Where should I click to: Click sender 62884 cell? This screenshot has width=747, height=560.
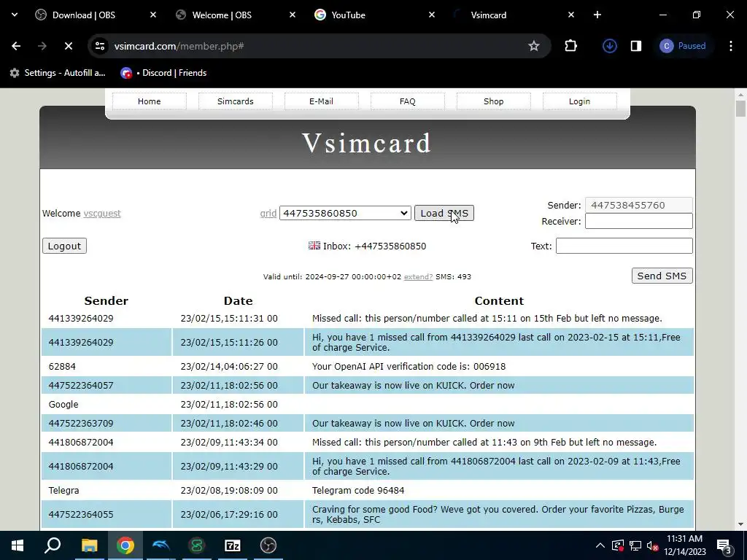pyautogui.click(x=107, y=366)
